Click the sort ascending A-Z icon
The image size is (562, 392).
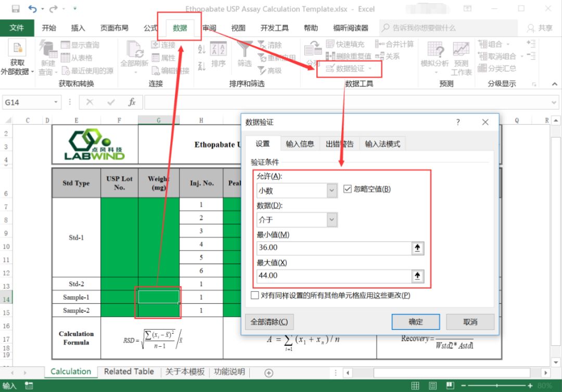202,49
